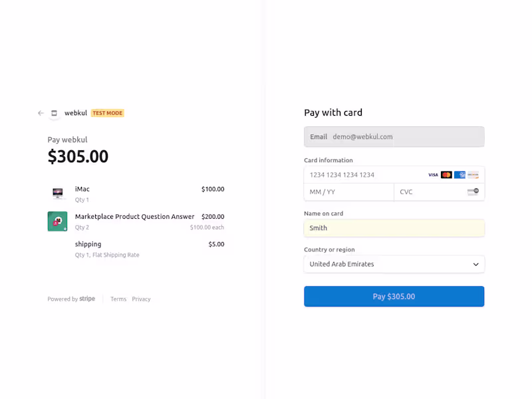Screen dimensions: 532x399
Task: Click into the CVC field
Action: pyautogui.click(x=429, y=192)
